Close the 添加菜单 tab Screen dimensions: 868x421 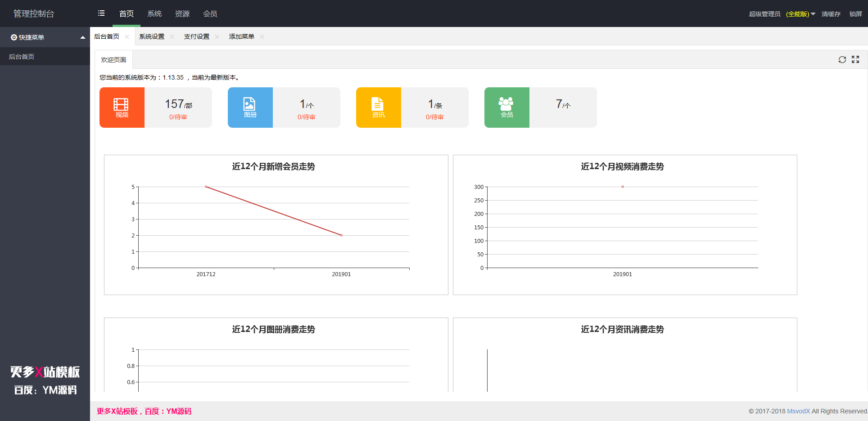(262, 37)
